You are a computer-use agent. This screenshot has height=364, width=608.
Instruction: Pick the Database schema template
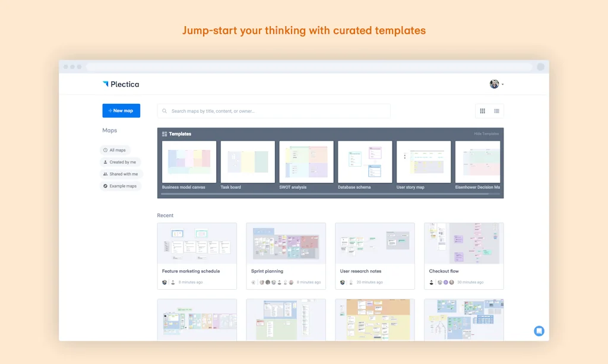[365, 162]
